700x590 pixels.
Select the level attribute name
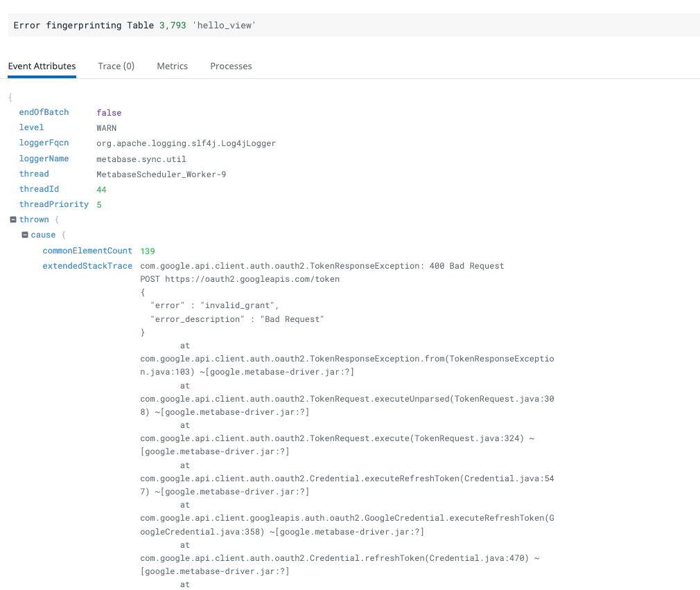[31, 127]
